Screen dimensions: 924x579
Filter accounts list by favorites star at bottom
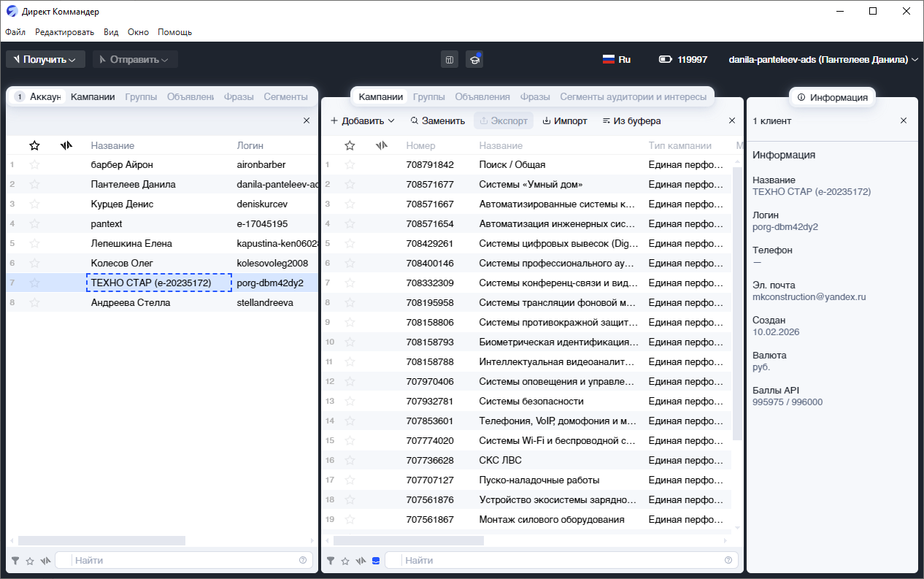30,561
